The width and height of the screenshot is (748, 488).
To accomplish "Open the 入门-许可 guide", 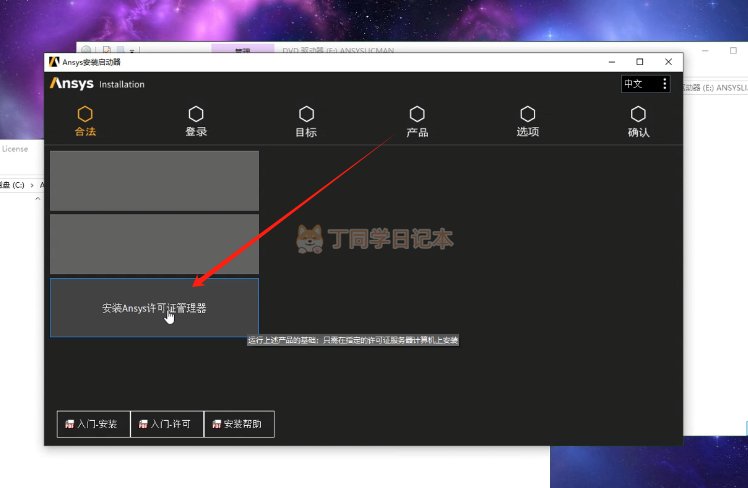I will (x=167, y=424).
